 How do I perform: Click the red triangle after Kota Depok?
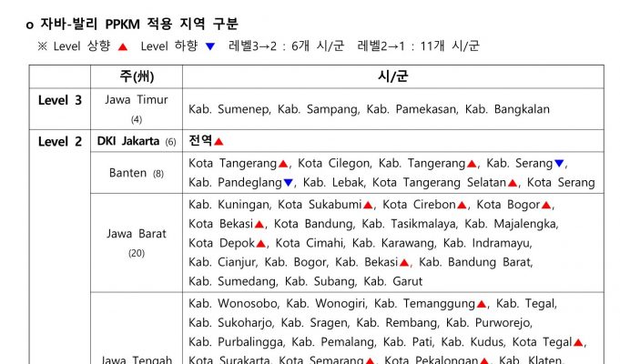point(261,243)
